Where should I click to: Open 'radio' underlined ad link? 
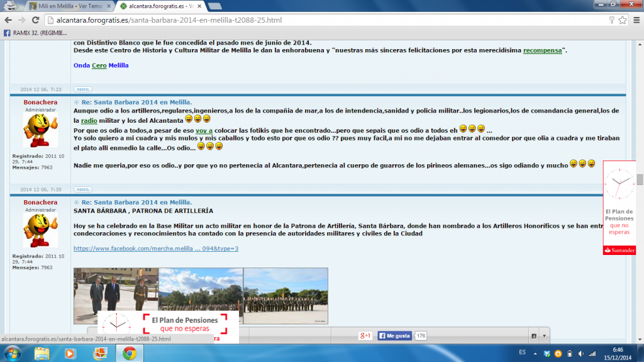coord(89,120)
